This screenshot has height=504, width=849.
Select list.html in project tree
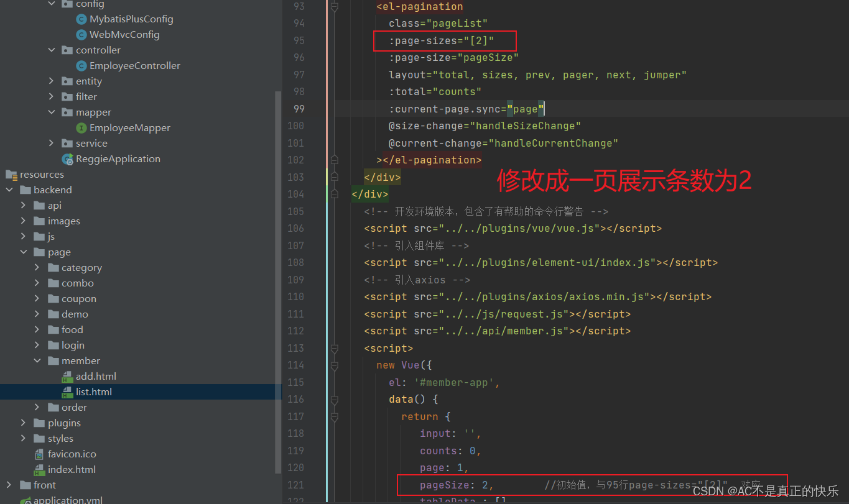tap(94, 392)
